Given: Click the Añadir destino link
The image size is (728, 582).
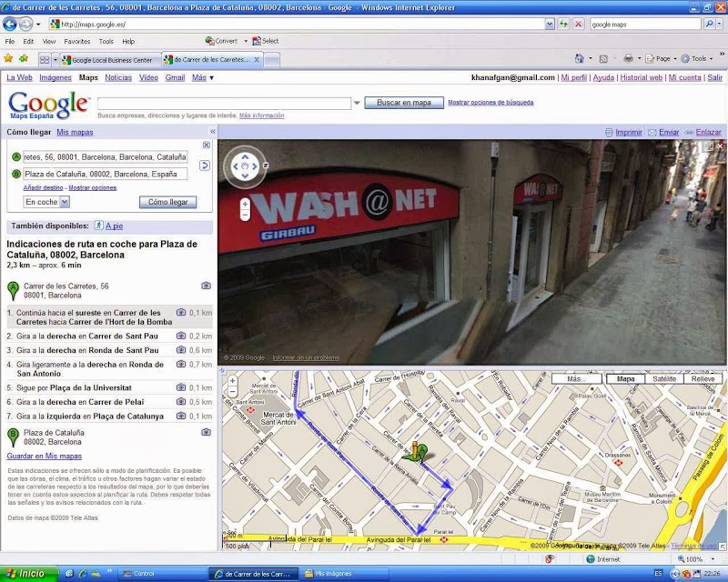Looking at the screenshot, I should tap(43, 187).
